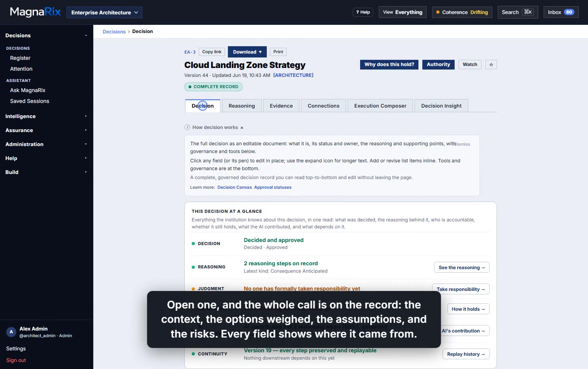This screenshot has width=588, height=369.
Task: Open Ask MagnaRix assistant
Action: pos(28,90)
